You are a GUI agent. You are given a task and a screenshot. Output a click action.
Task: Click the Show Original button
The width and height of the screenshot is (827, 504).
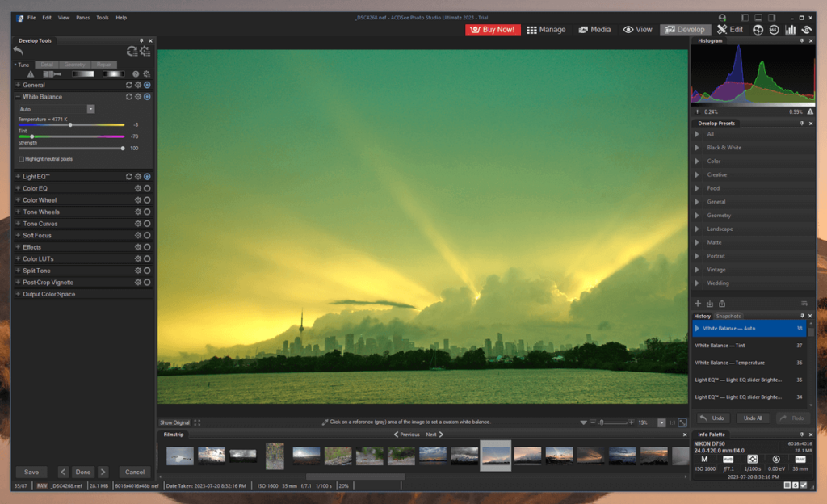coord(174,422)
